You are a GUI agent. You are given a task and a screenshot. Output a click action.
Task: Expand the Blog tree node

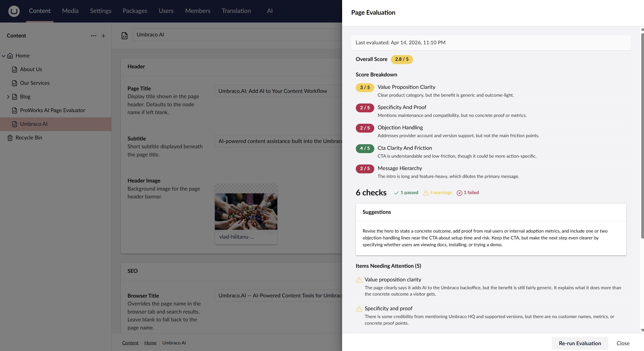point(8,97)
